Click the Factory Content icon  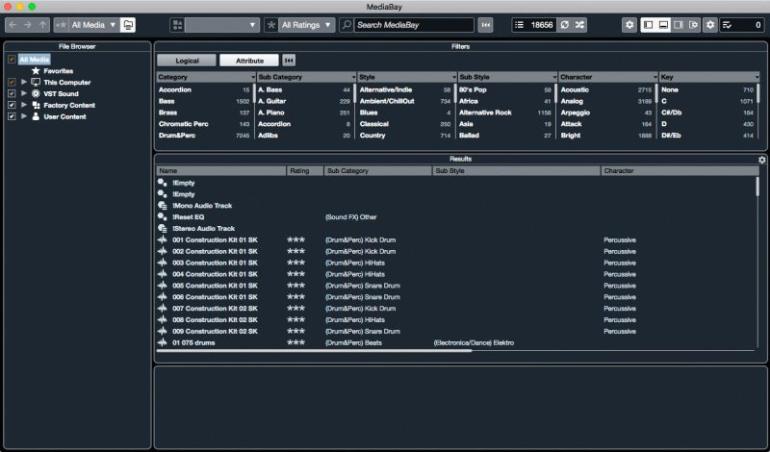point(35,105)
